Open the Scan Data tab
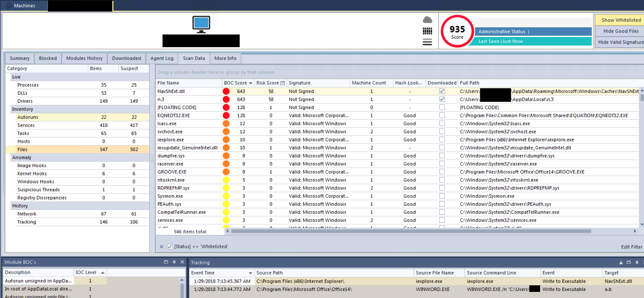The height and width of the screenshot is (298, 644). pyautogui.click(x=193, y=58)
